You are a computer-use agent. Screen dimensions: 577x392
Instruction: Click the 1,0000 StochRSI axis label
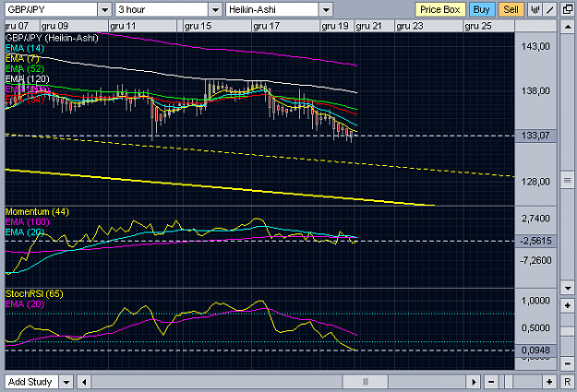point(535,301)
